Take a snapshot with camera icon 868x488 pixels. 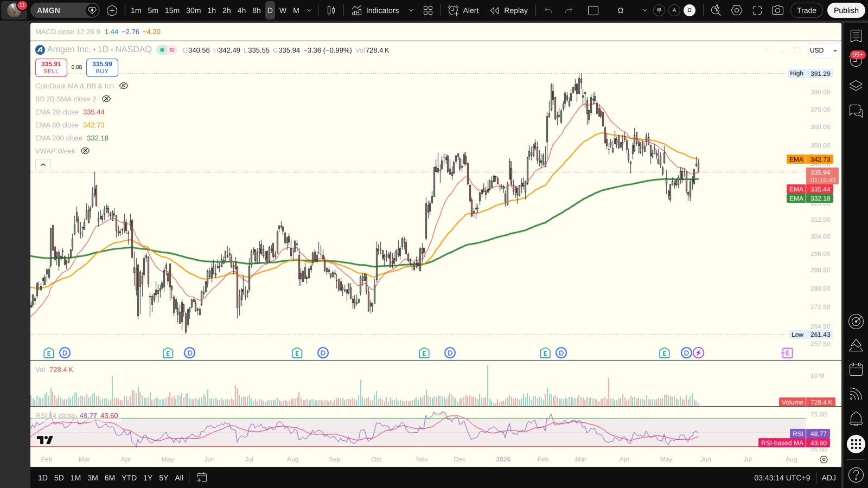pos(777,10)
